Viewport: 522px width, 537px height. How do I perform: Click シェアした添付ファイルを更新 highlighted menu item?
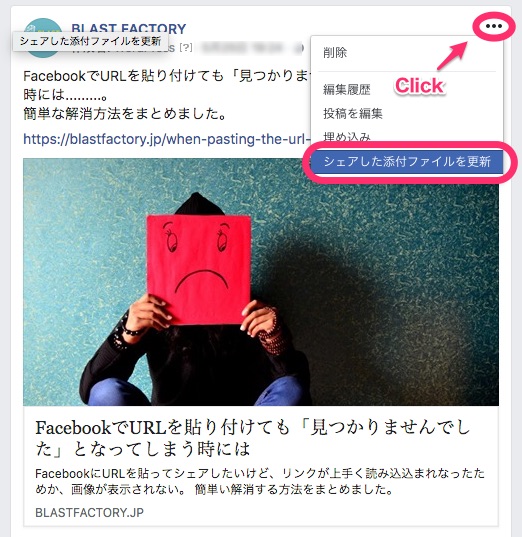[x=407, y=161]
